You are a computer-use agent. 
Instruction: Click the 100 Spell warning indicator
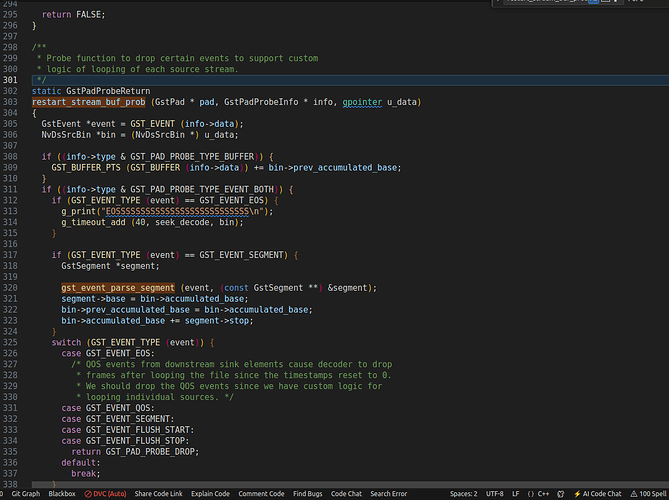point(648,494)
